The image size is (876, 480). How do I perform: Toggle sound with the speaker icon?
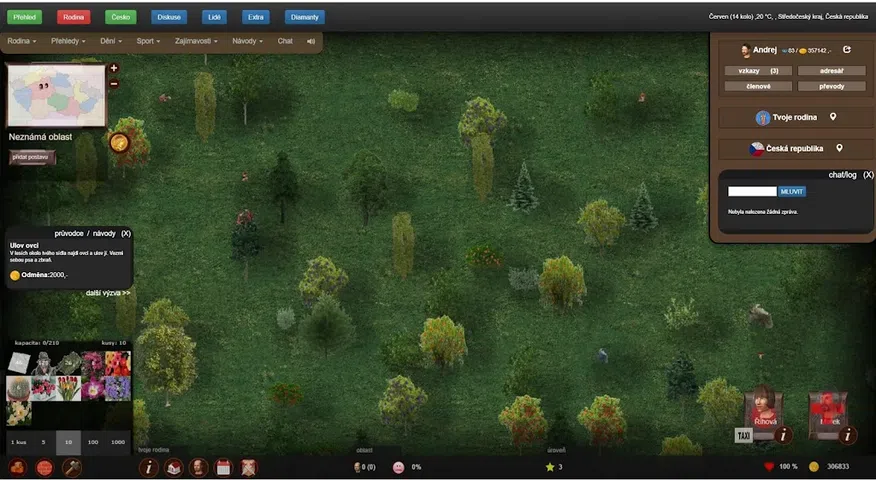tap(311, 41)
